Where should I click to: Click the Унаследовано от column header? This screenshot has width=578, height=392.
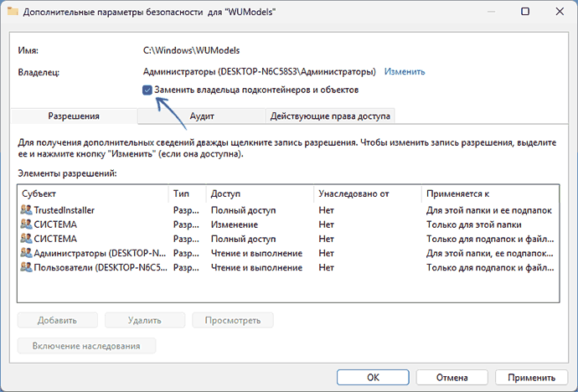(367, 193)
